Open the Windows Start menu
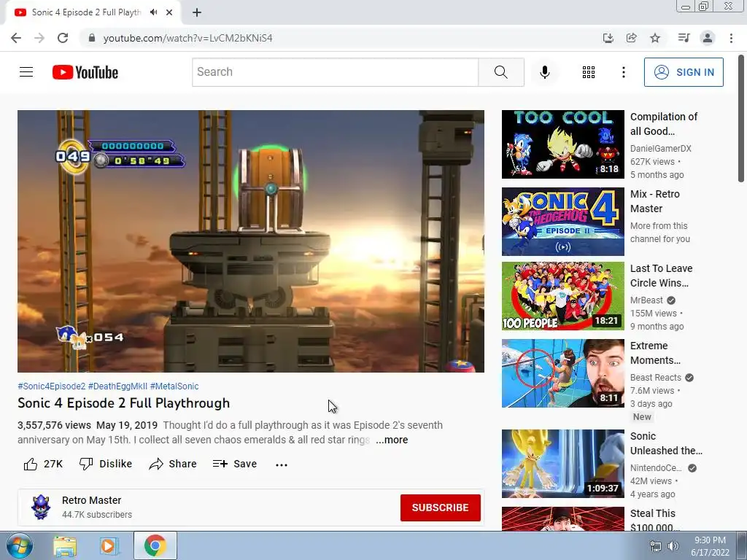Screen dimensions: 747x560 [x=19, y=545]
